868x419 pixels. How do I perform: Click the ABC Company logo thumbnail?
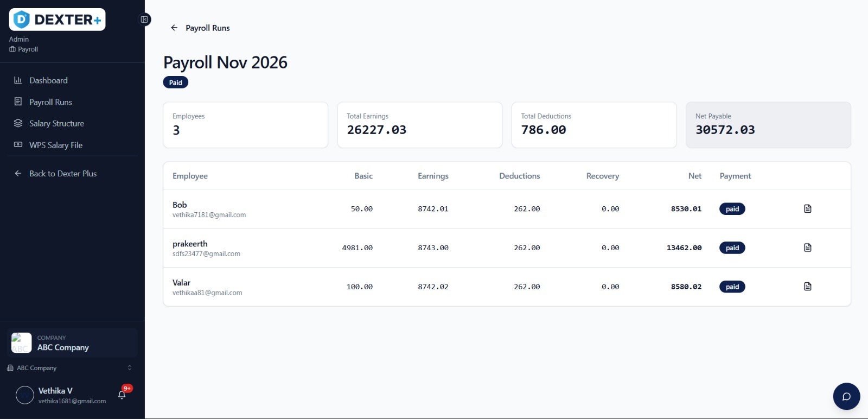pyautogui.click(x=22, y=342)
